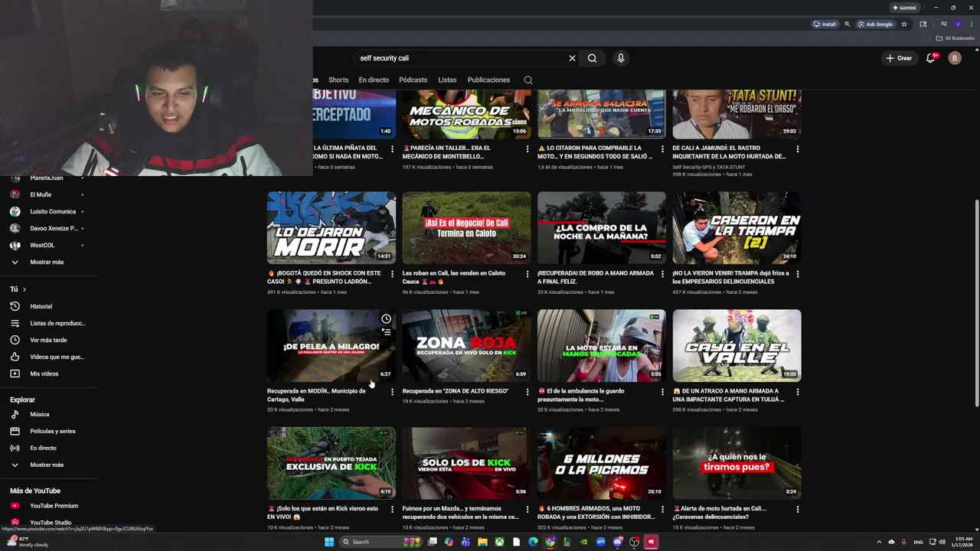Click the YouTube search input field
The height and width of the screenshot is (551, 980).
click(x=459, y=58)
